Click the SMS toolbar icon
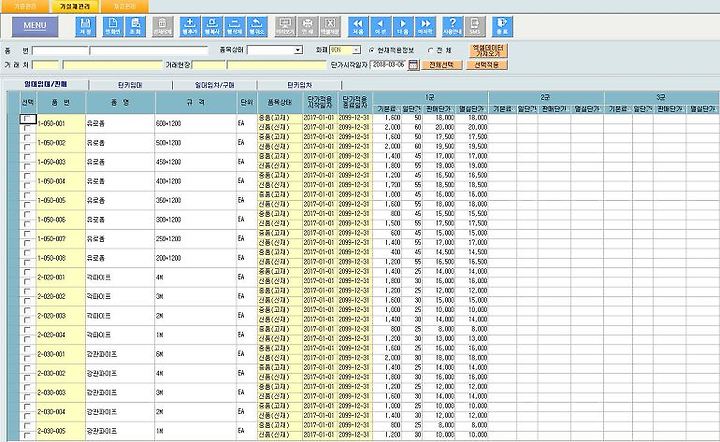 [x=475, y=27]
